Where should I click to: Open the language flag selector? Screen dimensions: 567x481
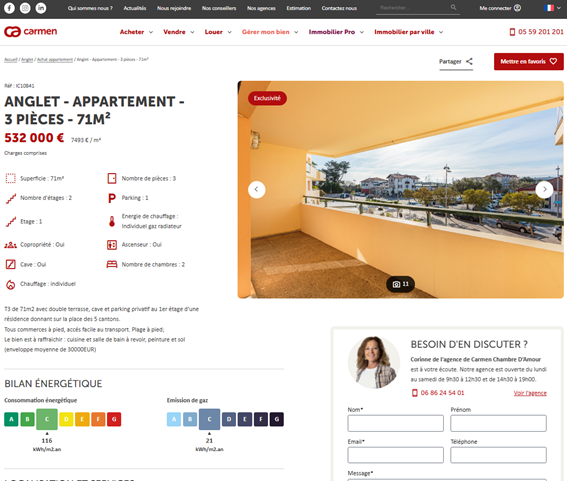pyautogui.click(x=552, y=8)
